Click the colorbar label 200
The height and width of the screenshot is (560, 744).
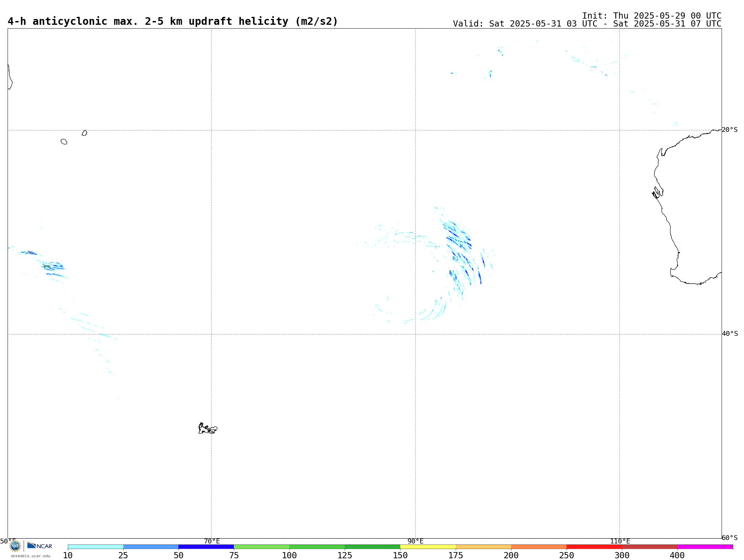click(511, 555)
